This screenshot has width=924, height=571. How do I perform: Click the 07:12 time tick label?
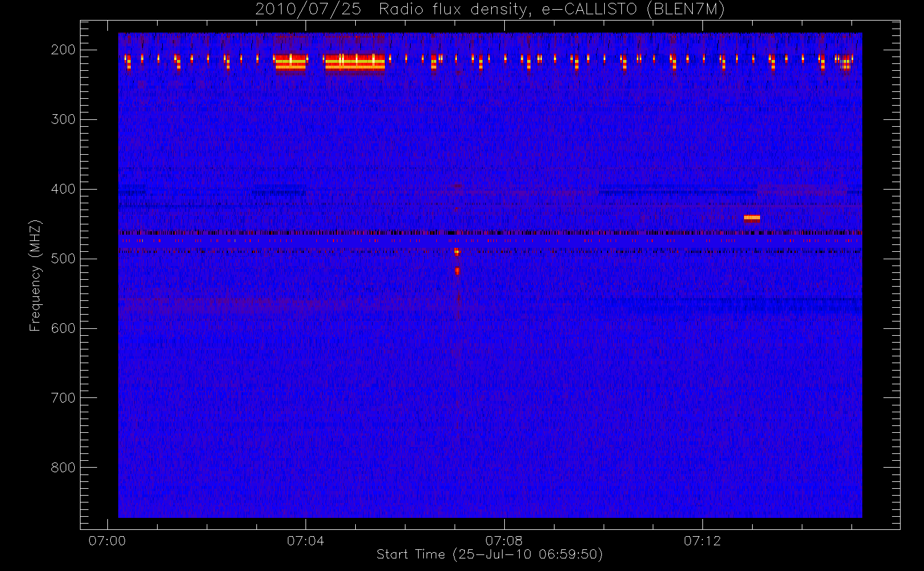(702, 541)
